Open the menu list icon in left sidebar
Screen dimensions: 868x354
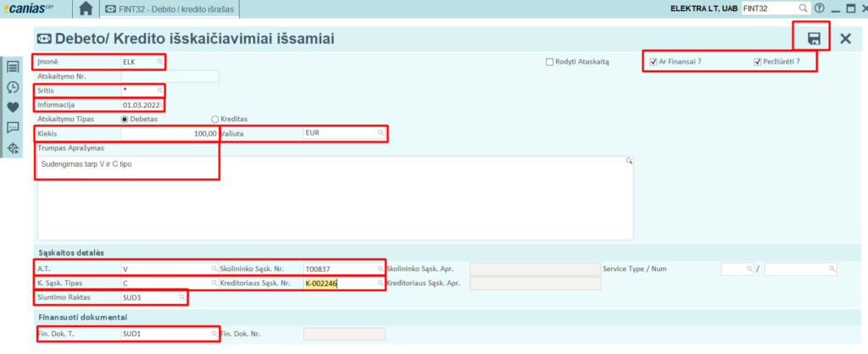(13, 67)
